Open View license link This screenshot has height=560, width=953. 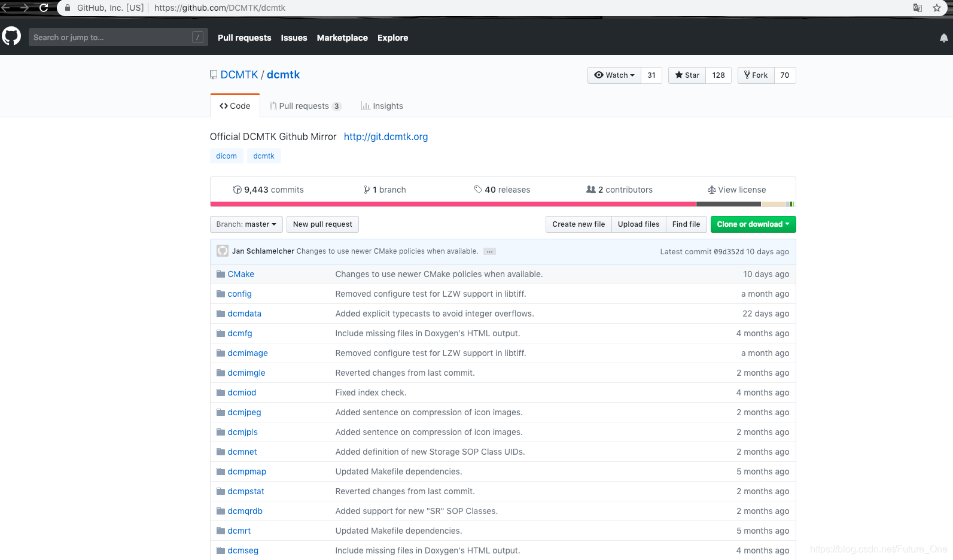coord(736,190)
